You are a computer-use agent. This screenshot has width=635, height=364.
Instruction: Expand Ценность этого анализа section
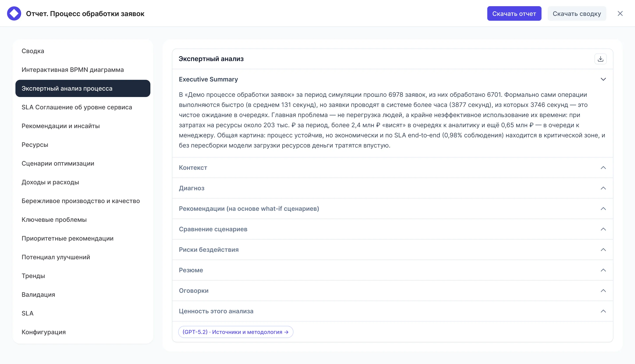pos(603,311)
